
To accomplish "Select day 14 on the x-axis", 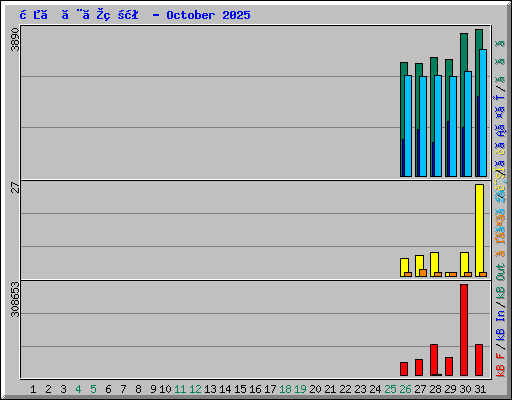I will pyautogui.click(x=225, y=389).
